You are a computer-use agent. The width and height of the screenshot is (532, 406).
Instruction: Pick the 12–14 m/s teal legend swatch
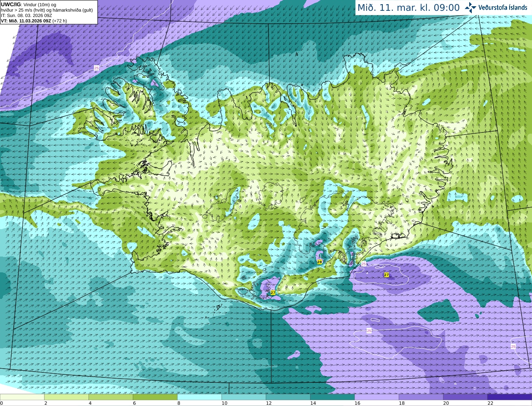(288, 397)
